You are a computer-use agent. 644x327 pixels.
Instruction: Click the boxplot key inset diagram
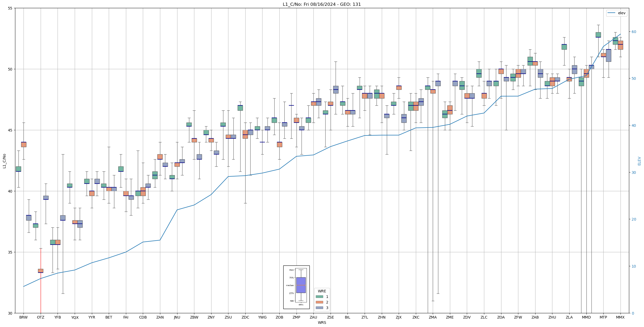tap(296, 287)
